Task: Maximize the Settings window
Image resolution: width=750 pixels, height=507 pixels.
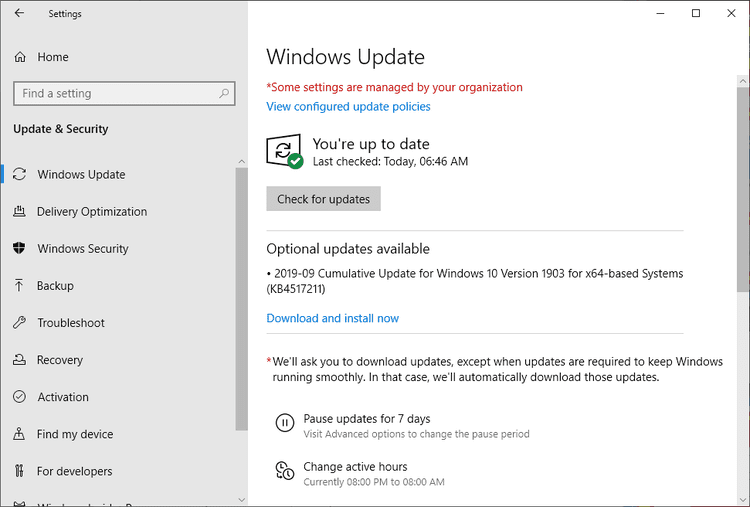Action: coord(696,13)
